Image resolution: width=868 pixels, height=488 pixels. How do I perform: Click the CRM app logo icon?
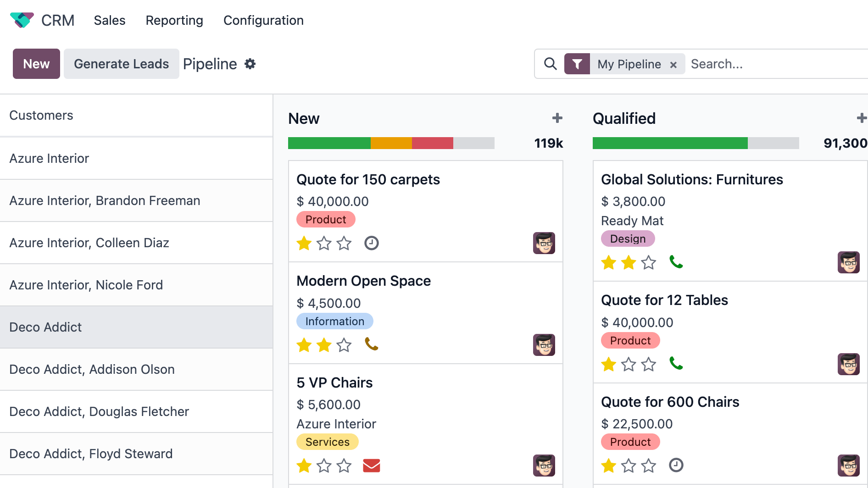pos(22,20)
